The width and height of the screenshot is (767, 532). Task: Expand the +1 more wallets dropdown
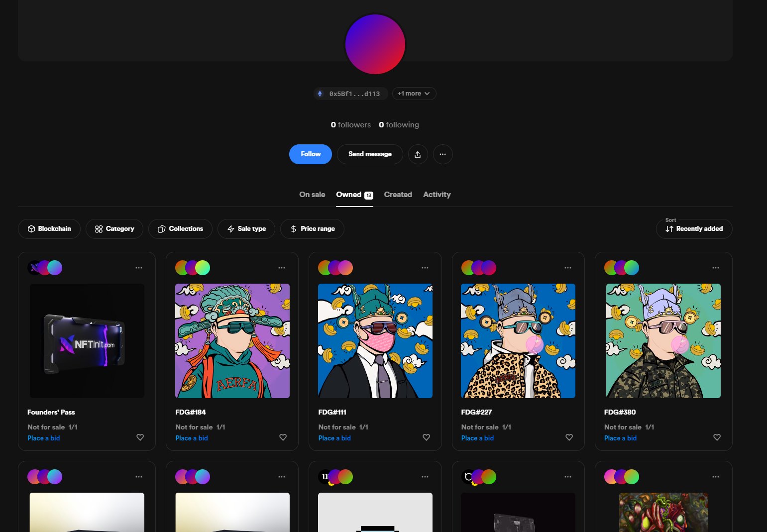pos(414,94)
